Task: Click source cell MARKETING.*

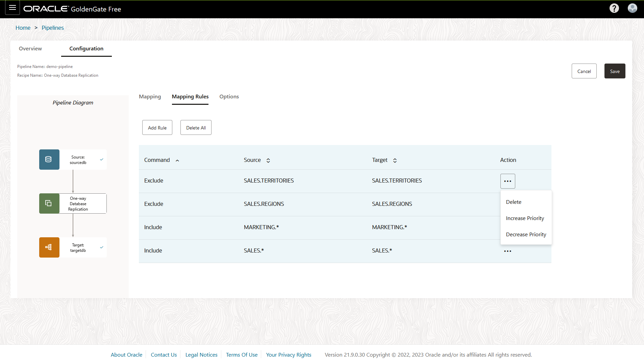Action: click(x=261, y=227)
